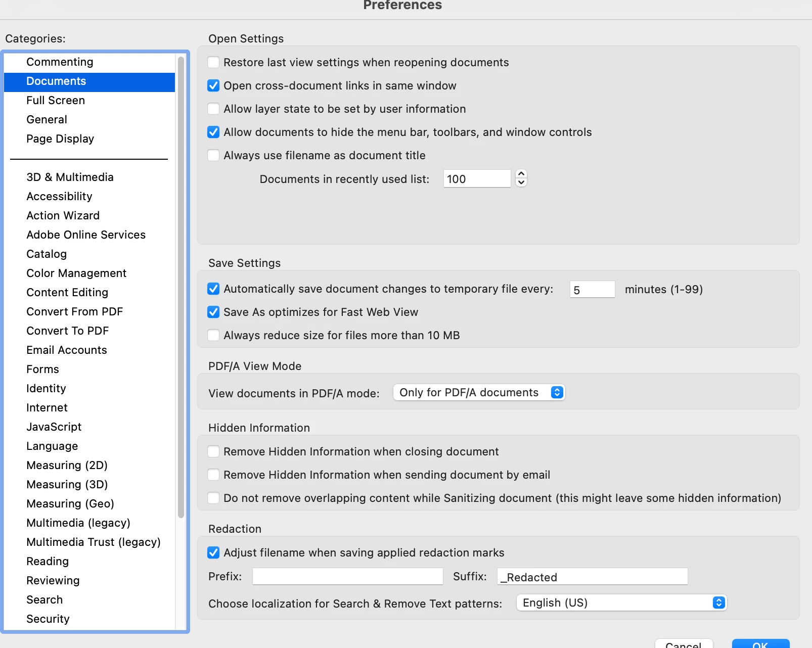Viewport: 812px width, 648px height.
Task: Open the Measuring (2D) category
Action: tap(89, 465)
